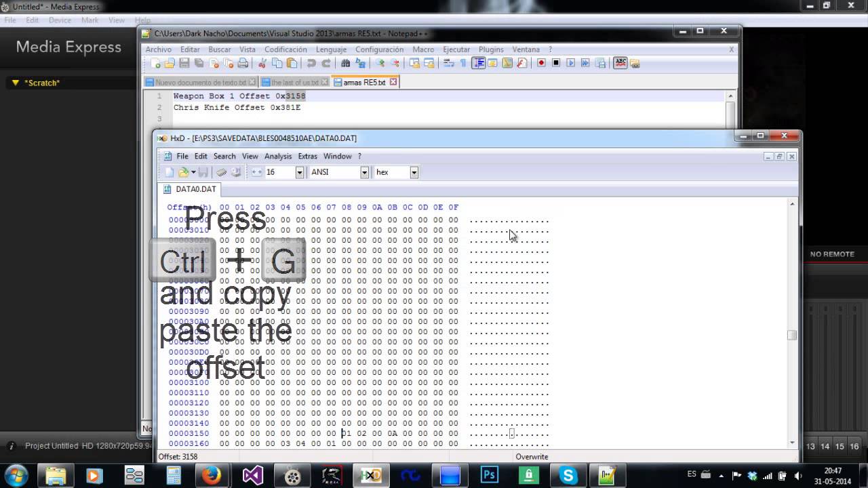Click channel 16 in Media Express audio meters
This screenshot has width=868, height=488.
[854, 447]
